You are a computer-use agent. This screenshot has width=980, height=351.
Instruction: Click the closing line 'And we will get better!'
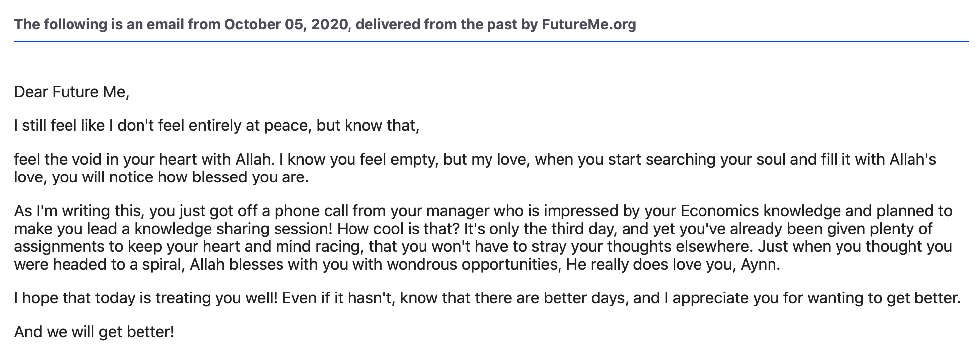tap(94, 332)
